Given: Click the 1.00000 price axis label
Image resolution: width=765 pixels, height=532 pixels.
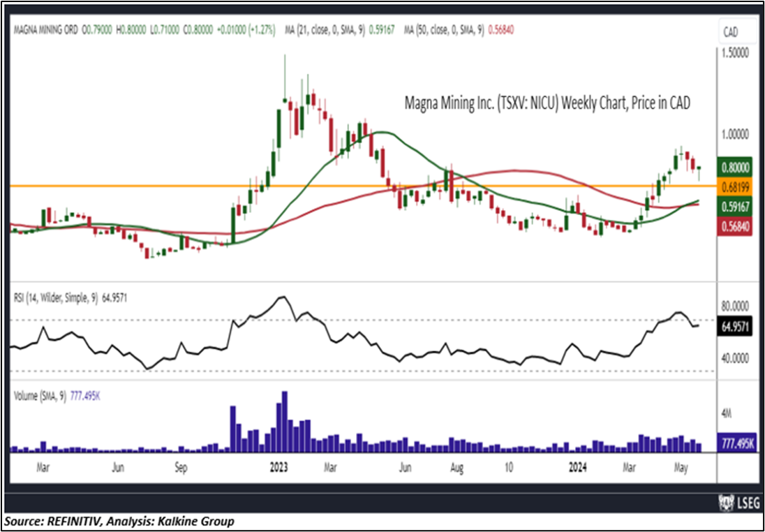Looking at the screenshot, I should click(x=735, y=135).
